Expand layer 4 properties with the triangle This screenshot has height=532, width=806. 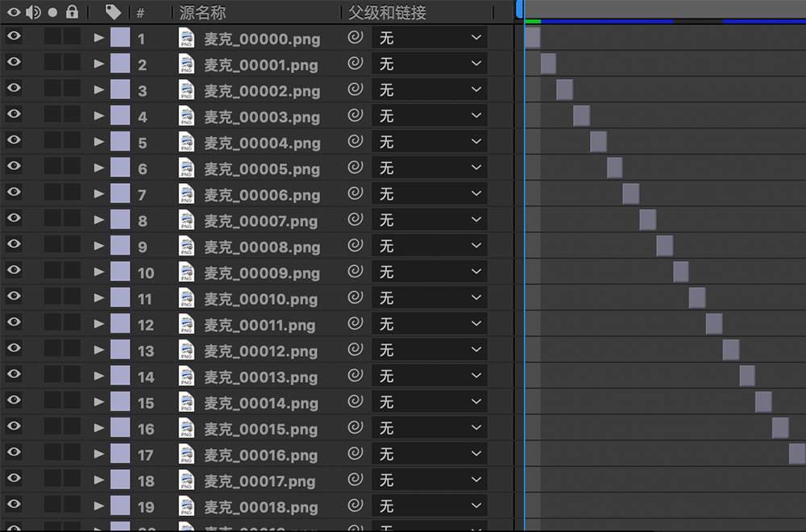[99, 116]
